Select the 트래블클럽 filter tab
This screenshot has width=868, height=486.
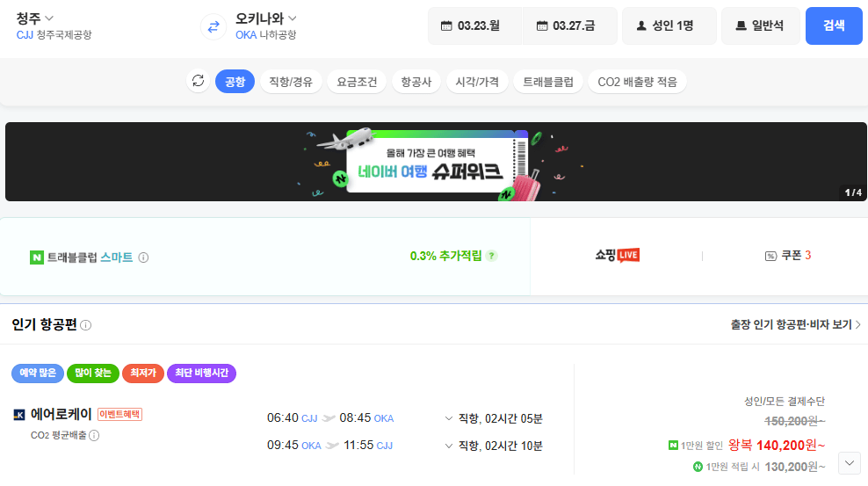pyautogui.click(x=548, y=82)
